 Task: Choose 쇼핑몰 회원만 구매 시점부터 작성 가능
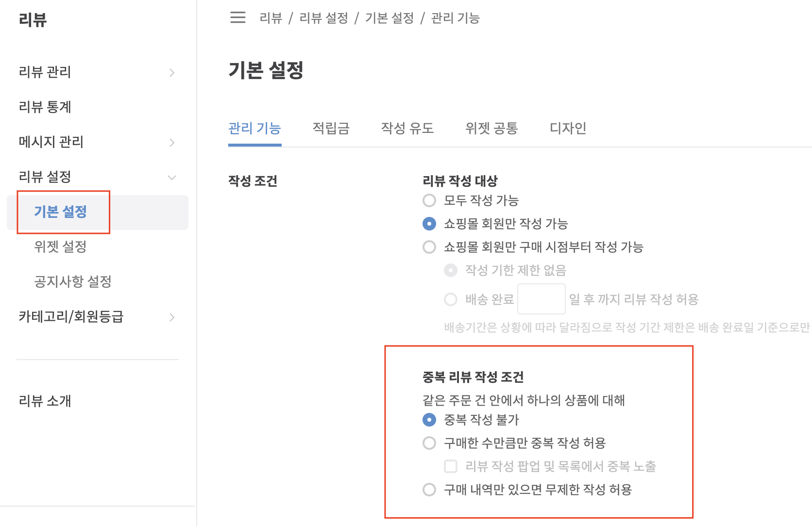[x=429, y=247]
